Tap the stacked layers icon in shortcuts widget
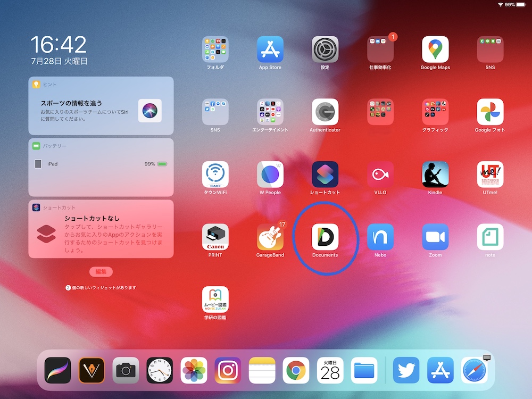This screenshot has height=399, width=532. 46,234
